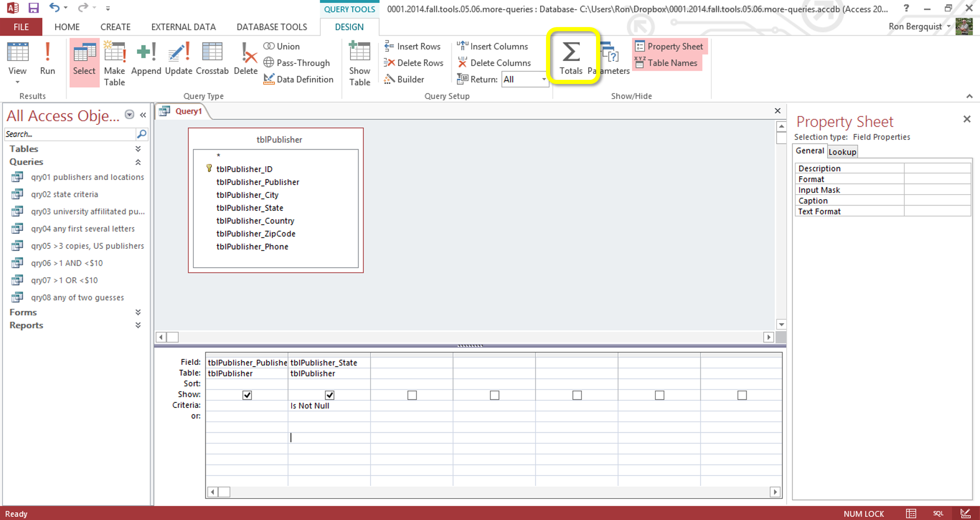980x520 pixels.
Task: Open the Return value dropdown
Action: pos(544,79)
